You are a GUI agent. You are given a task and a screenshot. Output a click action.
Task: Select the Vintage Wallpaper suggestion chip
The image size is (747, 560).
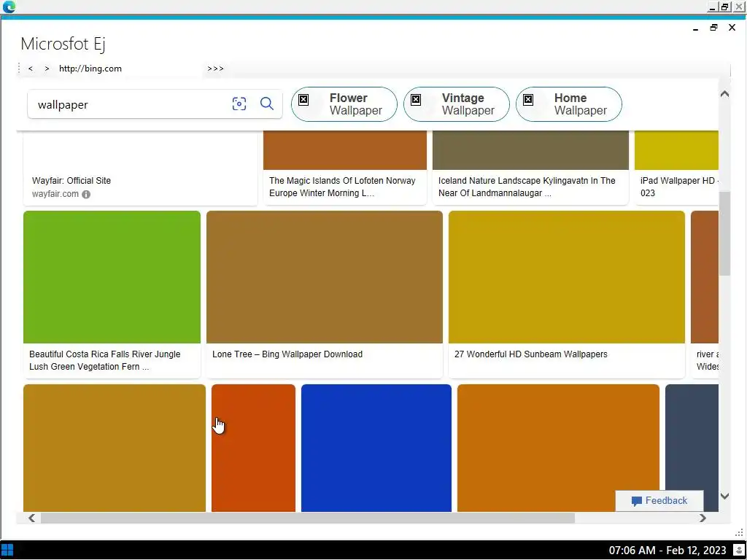[x=457, y=104]
